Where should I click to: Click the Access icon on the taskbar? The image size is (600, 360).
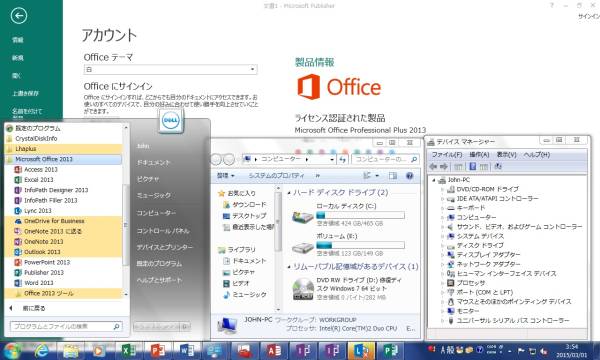point(274,351)
